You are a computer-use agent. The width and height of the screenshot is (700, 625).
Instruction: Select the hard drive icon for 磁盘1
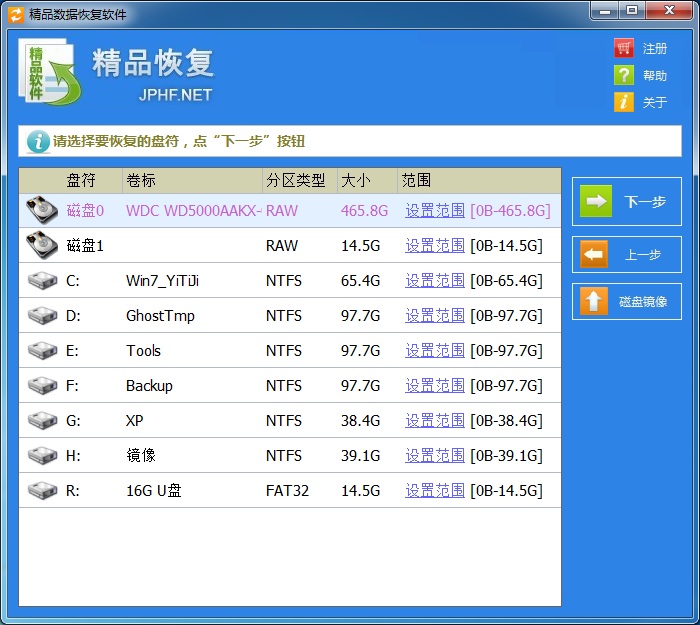click(x=42, y=245)
